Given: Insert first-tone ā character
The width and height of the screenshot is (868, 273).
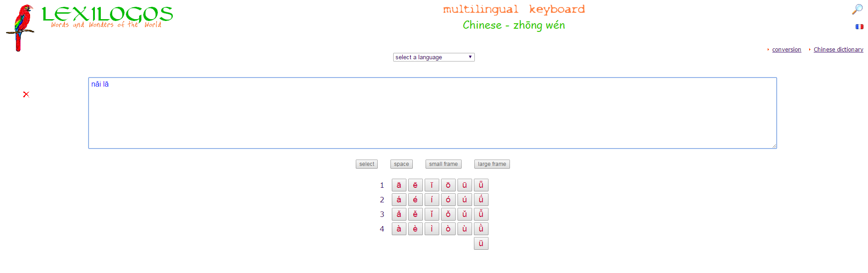Looking at the screenshot, I should click(x=399, y=185).
